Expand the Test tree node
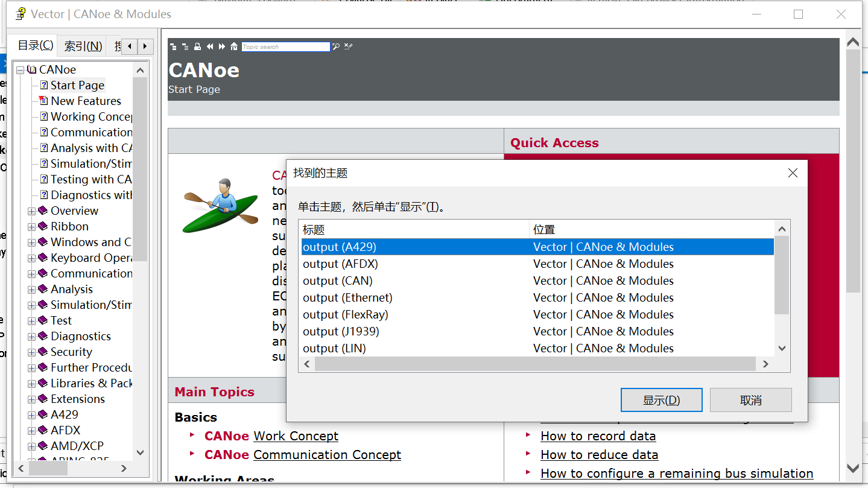This screenshot has width=868, height=488. (31, 321)
